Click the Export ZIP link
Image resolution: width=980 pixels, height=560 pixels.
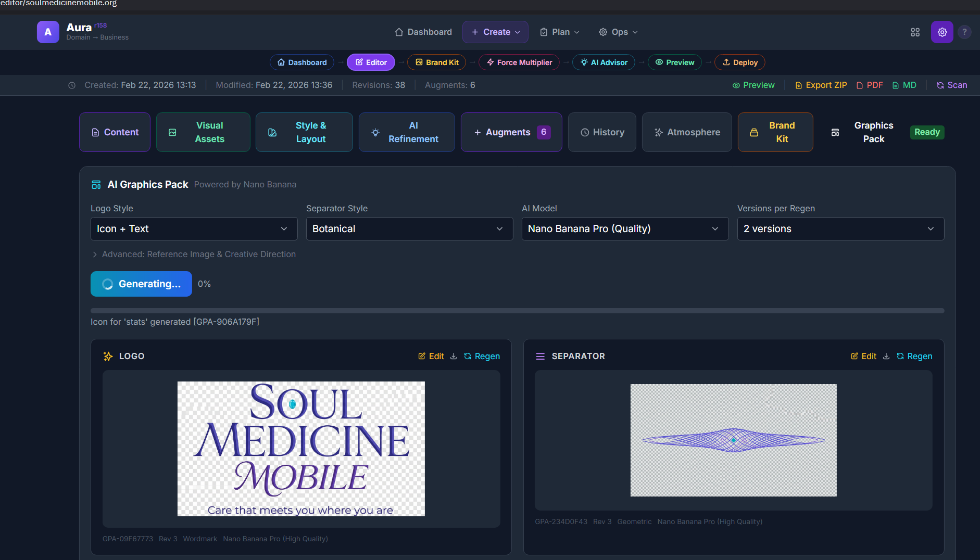pos(821,85)
